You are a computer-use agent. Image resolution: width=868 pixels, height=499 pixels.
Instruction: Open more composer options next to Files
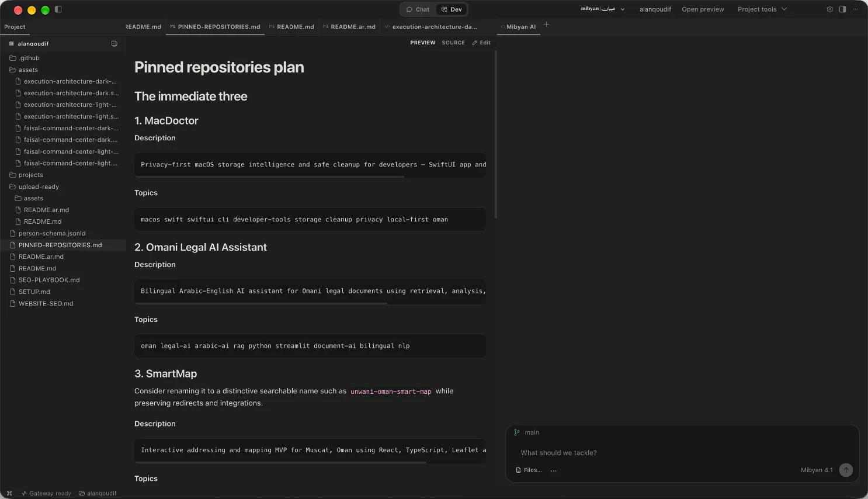(x=554, y=470)
